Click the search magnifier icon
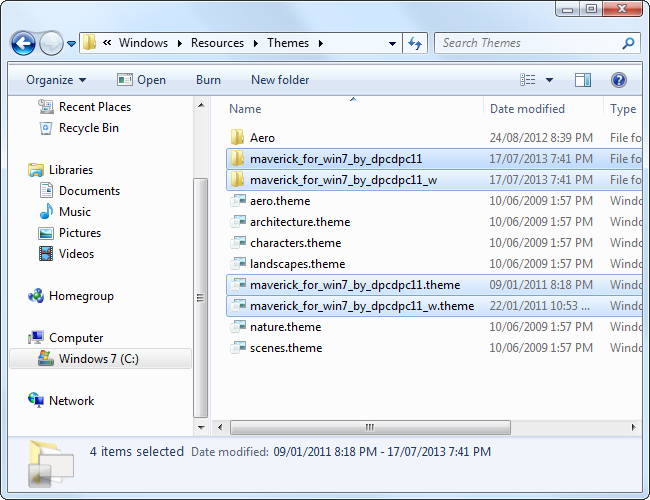The height and width of the screenshot is (500, 650). click(628, 44)
